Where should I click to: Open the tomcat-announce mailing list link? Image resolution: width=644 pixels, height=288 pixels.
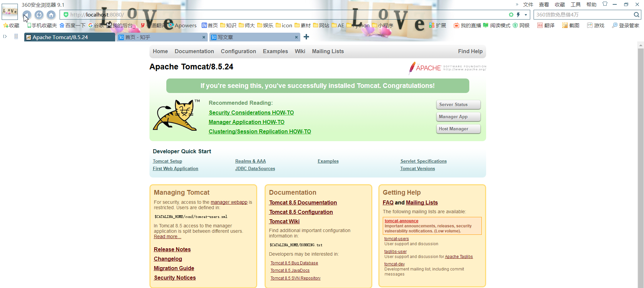[402, 221]
